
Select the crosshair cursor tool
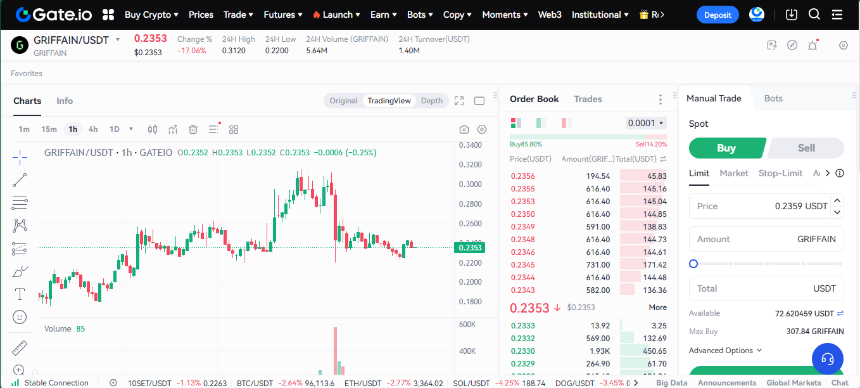coord(20,157)
